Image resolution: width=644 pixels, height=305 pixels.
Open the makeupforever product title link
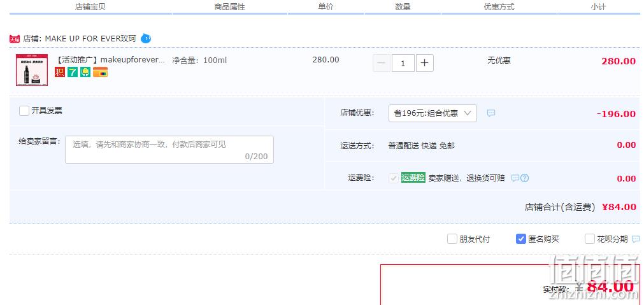(110, 60)
